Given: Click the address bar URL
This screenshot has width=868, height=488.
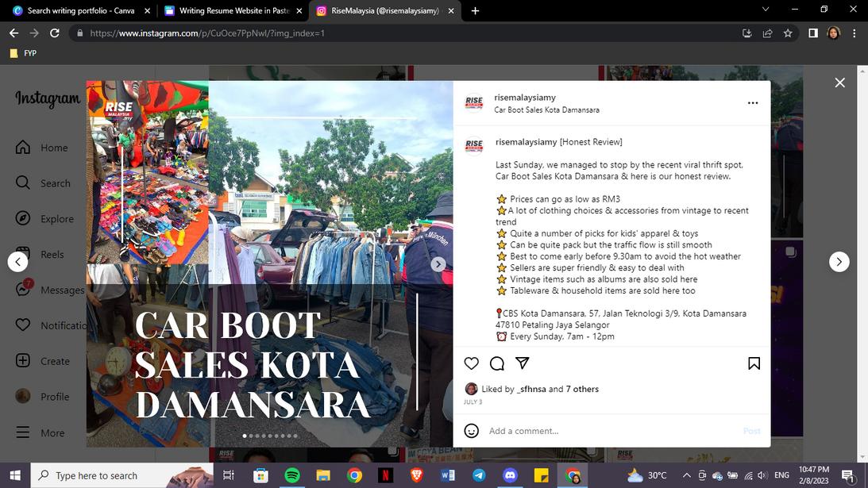Looking at the screenshot, I should coord(207,33).
